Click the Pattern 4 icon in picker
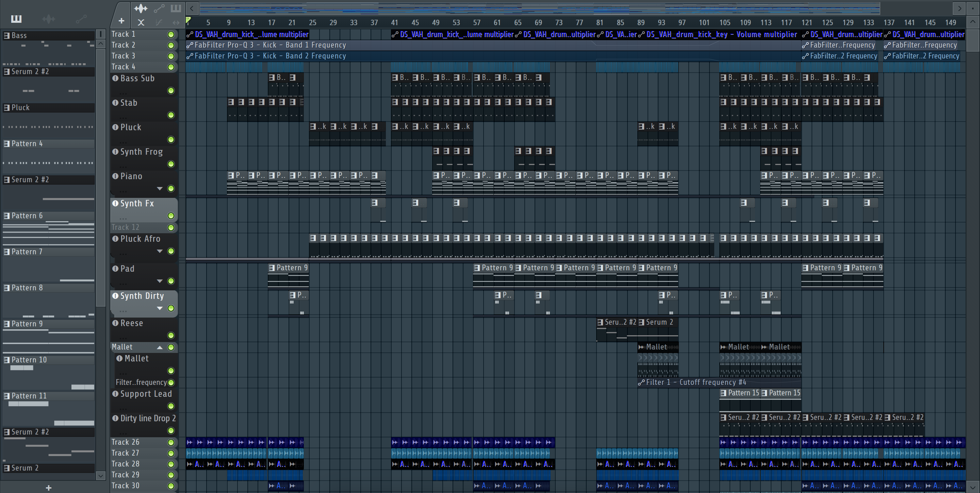 [x=6, y=144]
